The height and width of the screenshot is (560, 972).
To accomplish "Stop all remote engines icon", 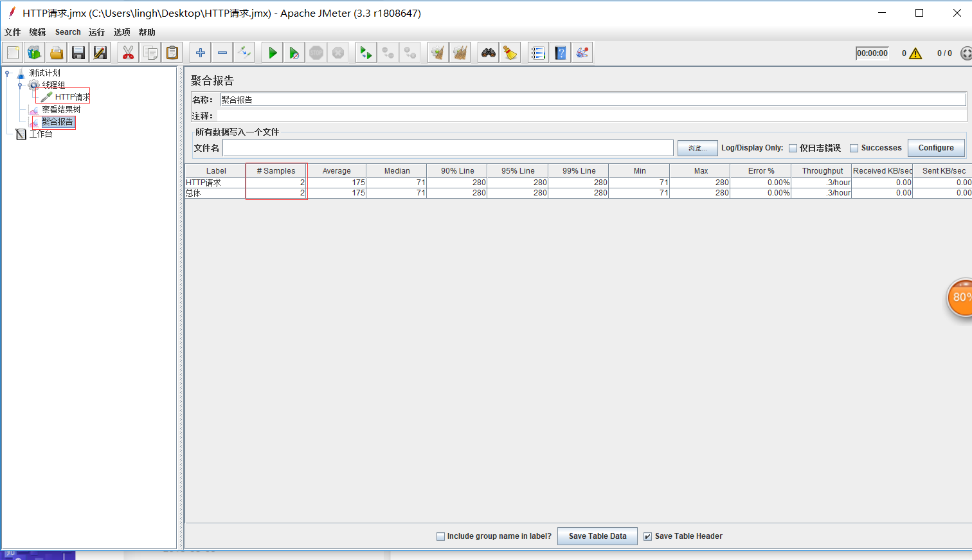I will click(x=388, y=53).
